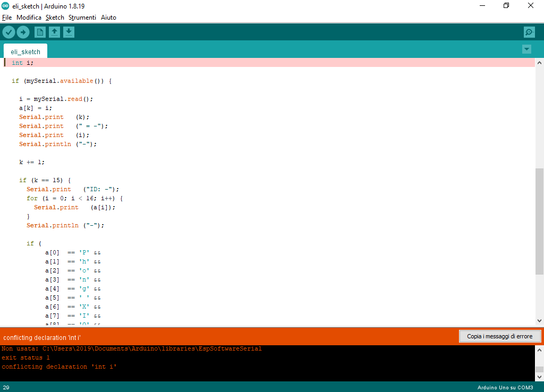Click the Verify sketch checkmark icon
Viewport: 544px width, 392px height.
coord(8,32)
